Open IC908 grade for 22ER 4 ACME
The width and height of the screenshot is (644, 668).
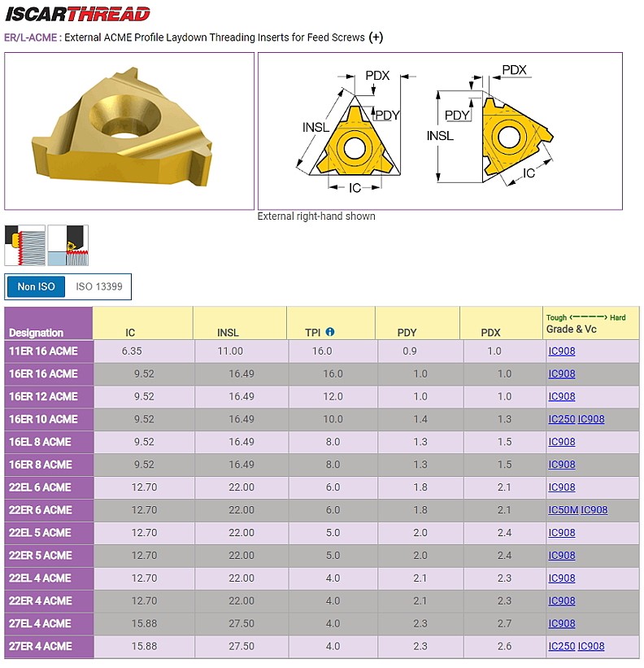tap(561, 600)
